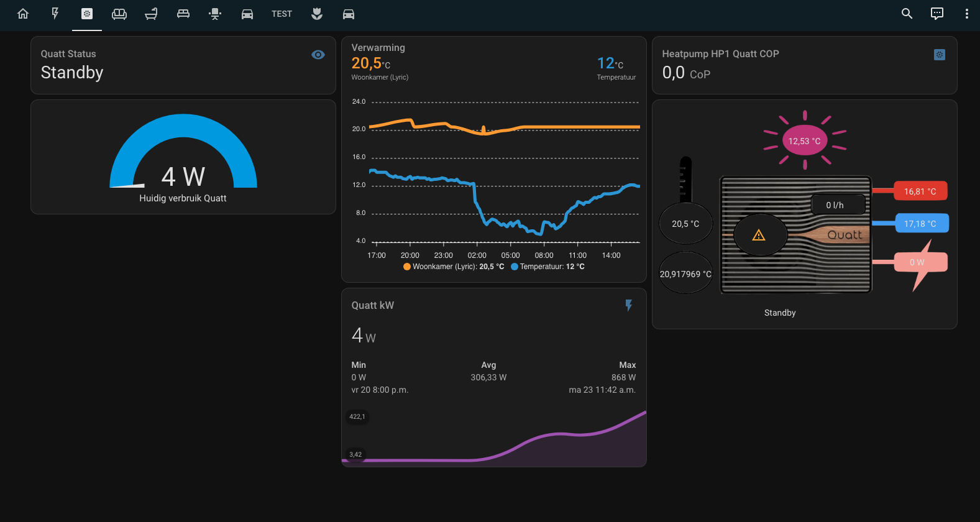The height and width of the screenshot is (522, 980).
Task: Open the Huidig verbruik Quatt gauge
Action: pos(183,157)
